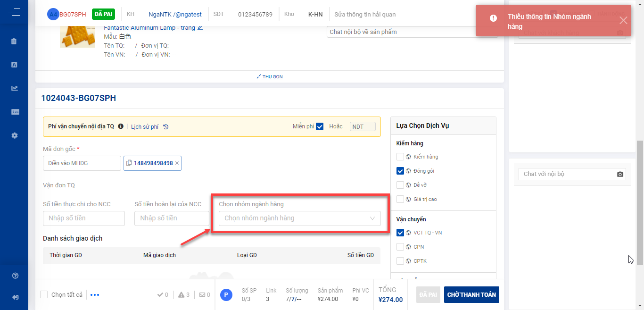The height and width of the screenshot is (310, 644).
Task: Open the three-dots more actions menu
Action: [95, 295]
